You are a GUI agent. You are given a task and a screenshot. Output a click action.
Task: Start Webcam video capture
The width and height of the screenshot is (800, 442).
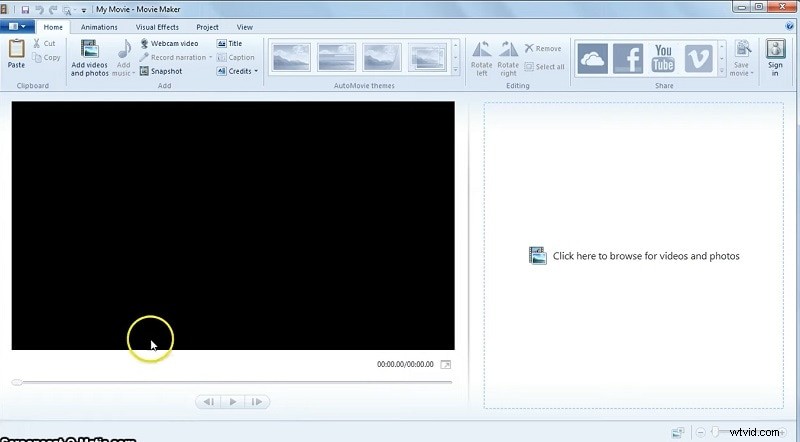(x=169, y=43)
